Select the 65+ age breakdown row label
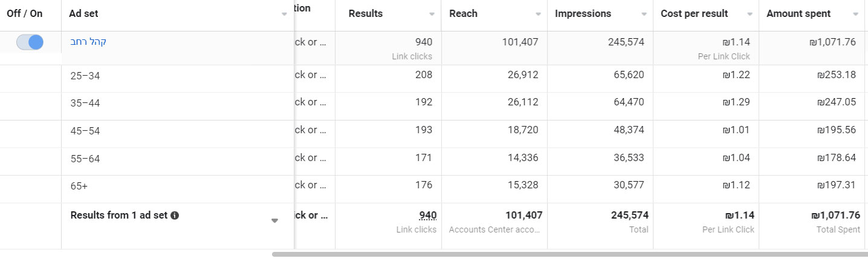Screen dimensions: 868x264 click(79, 186)
